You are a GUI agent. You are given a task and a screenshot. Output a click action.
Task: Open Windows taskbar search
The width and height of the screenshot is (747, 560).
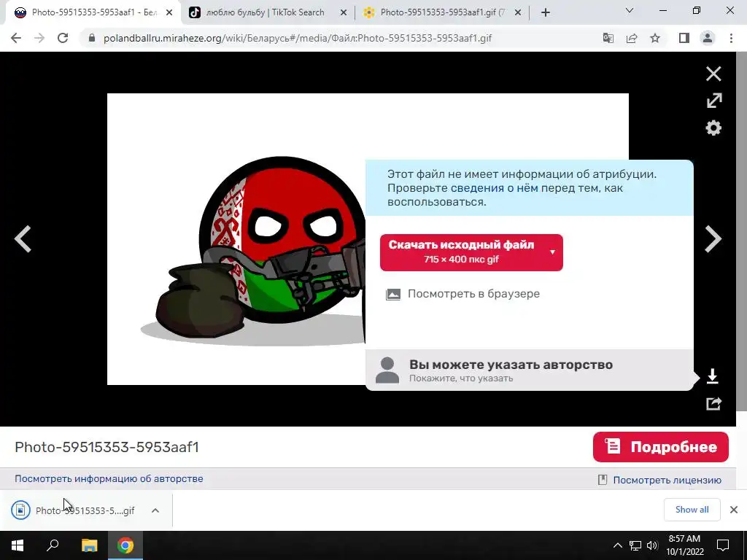pyautogui.click(x=53, y=545)
